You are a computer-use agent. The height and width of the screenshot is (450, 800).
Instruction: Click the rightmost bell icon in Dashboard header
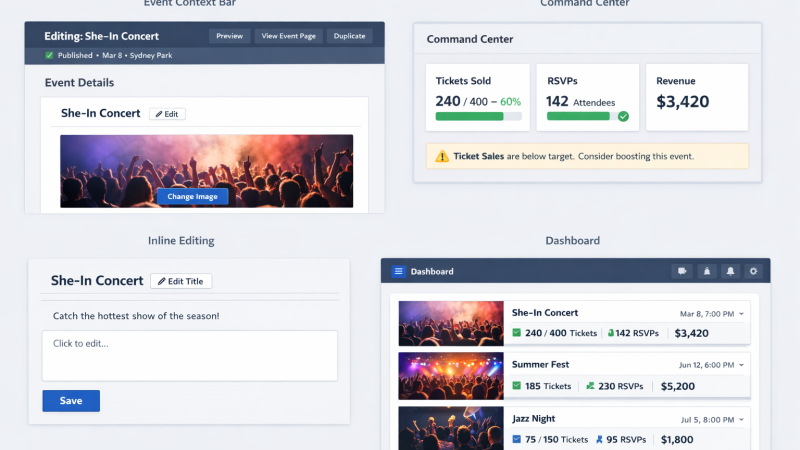pyautogui.click(x=730, y=271)
